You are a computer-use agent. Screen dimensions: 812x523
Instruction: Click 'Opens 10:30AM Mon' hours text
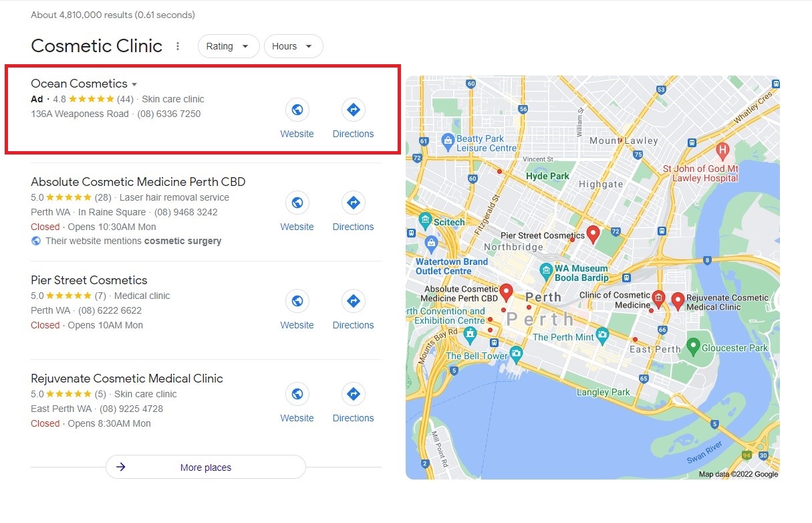pyautogui.click(x=112, y=227)
